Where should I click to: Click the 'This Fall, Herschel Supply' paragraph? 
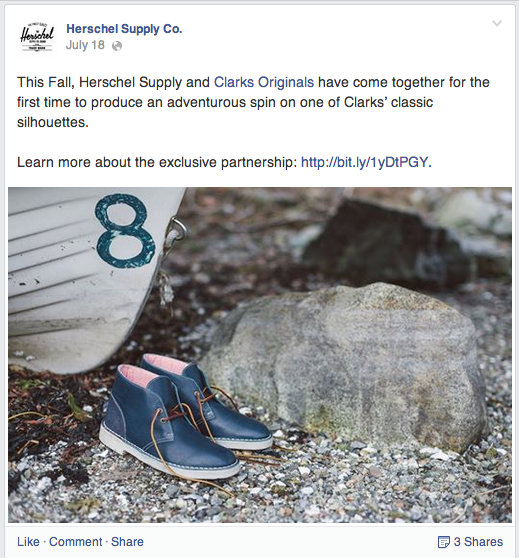coord(253,102)
